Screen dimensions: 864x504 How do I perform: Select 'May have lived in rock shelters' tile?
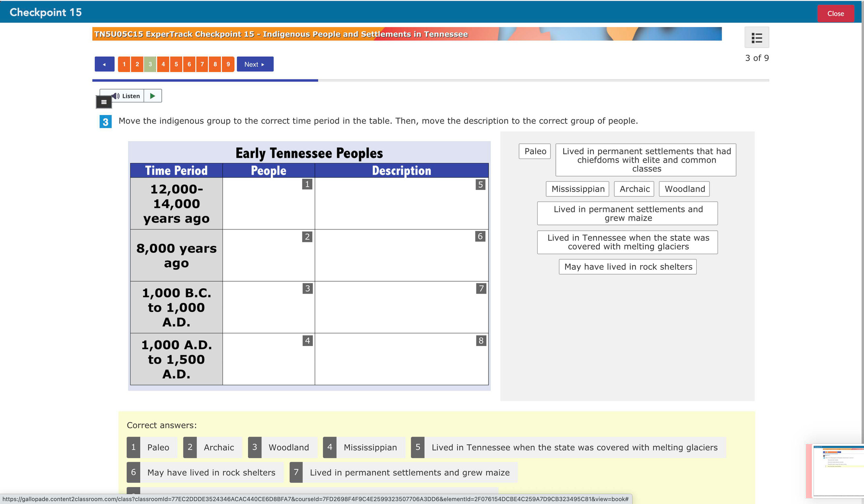pos(628,267)
